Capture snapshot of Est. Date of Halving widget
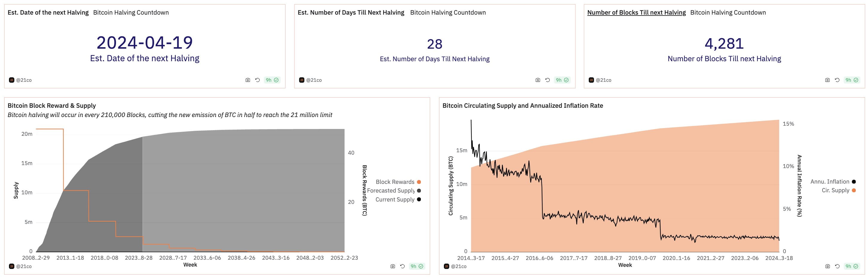 (x=247, y=80)
